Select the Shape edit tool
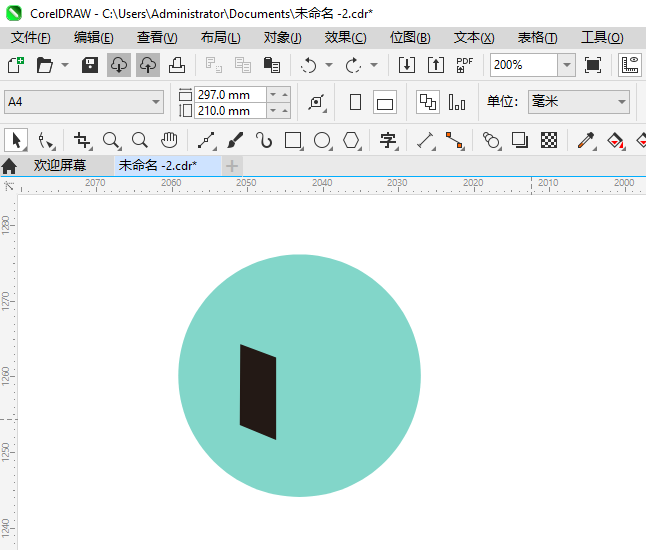The width and height of the screenshot is (646, 550). tap(46, 140)
